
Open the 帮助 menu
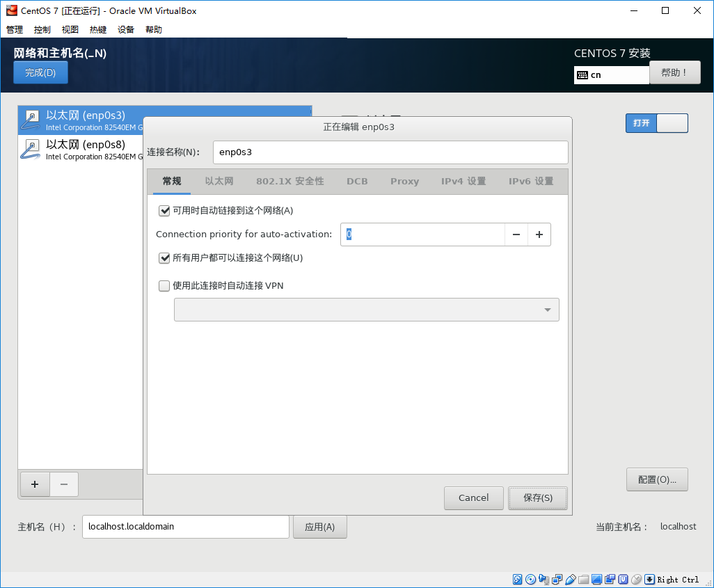click(154, 30)
